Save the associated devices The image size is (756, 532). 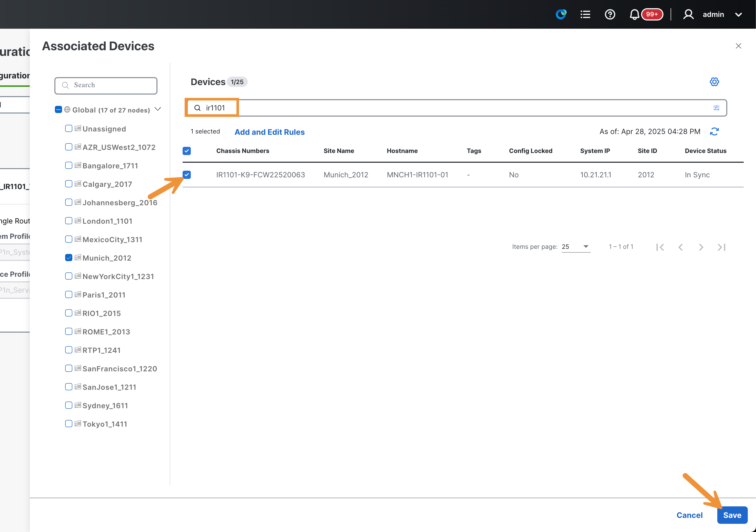[x=732, y=515]
